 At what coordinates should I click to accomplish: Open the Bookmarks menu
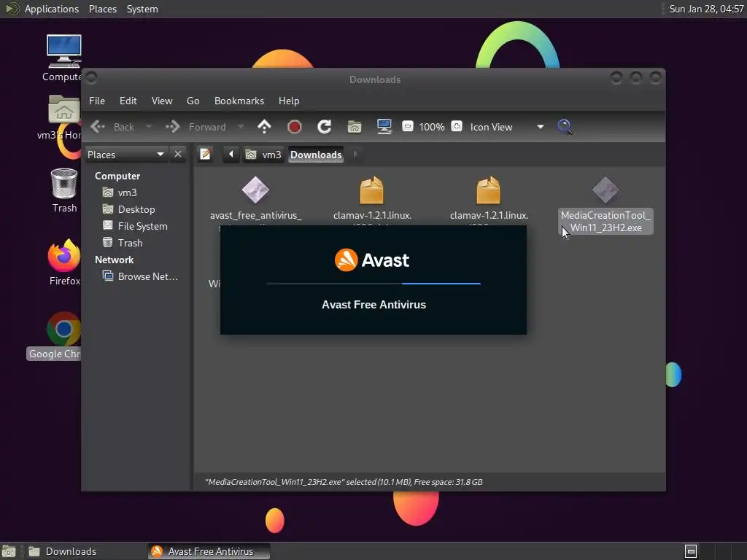click(x=239, y=101)
